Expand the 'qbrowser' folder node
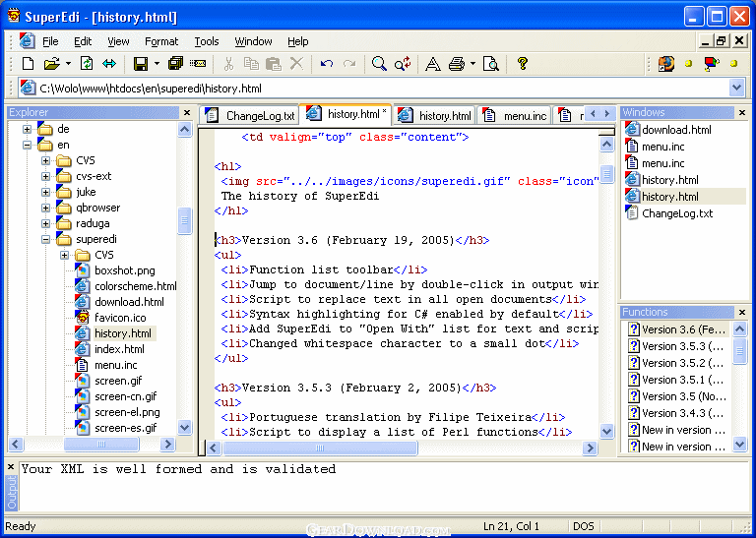The image size is (756, 538). pyautogui.click(x=45, y=208)
